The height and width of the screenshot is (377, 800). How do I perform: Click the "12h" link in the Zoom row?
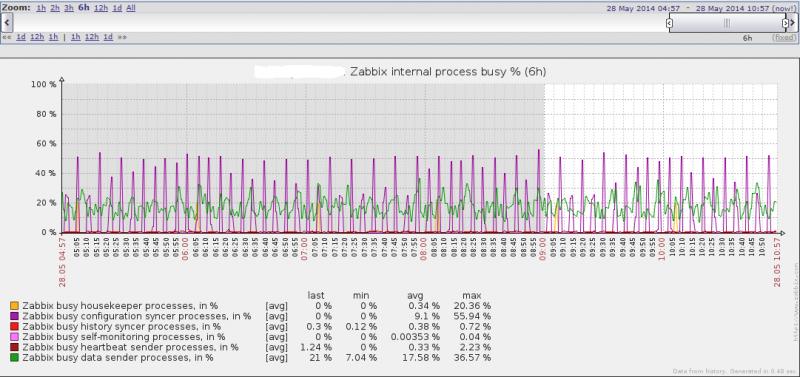(101, 8)
